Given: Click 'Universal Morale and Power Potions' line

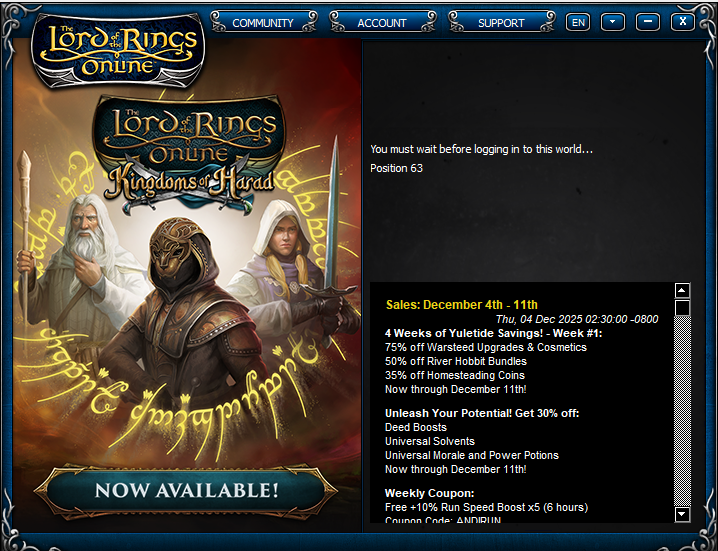Looking at the screenshot, I should tap(472, 455).
